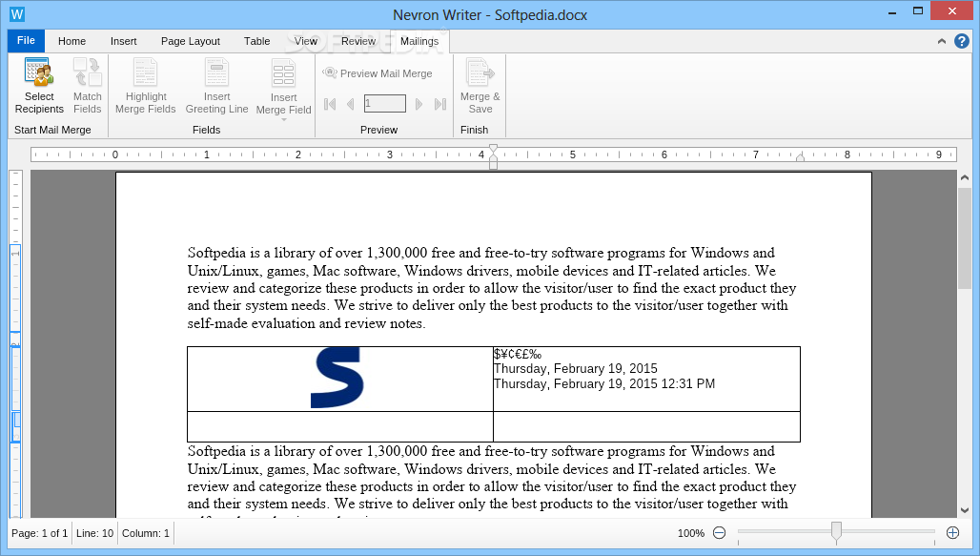980x556 pixels.
Task: Go to first mail merge record
Action: pyautogui.click(x=330, y=104)
